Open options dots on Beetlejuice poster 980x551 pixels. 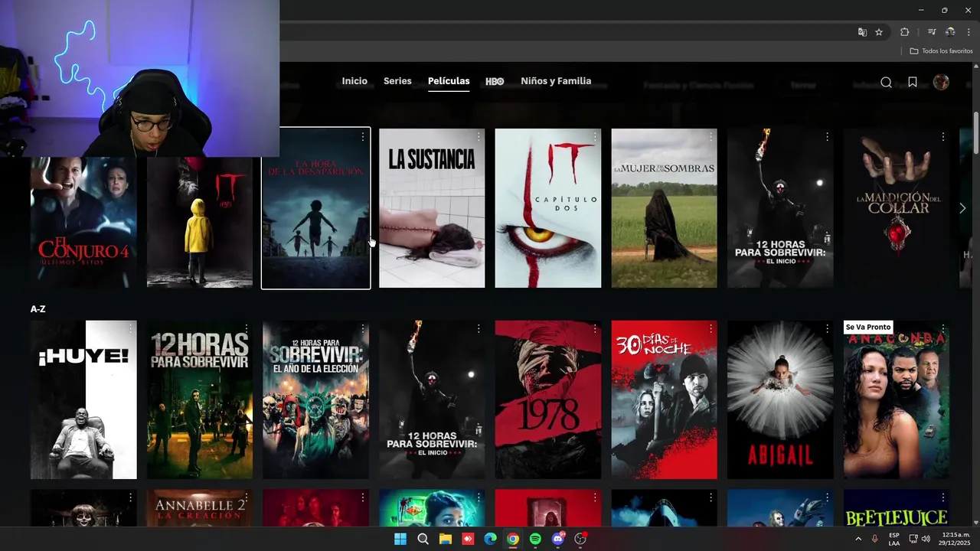(x=943, y=498)
